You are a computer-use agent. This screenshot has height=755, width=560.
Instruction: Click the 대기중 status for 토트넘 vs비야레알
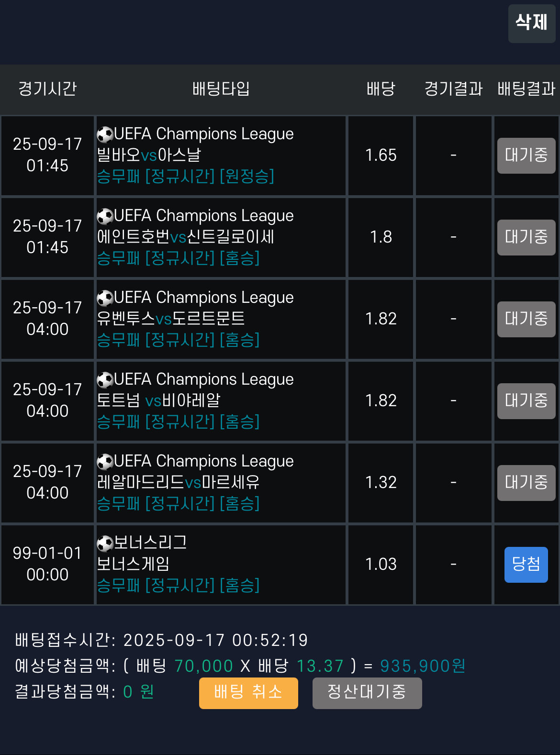(526, 401)
